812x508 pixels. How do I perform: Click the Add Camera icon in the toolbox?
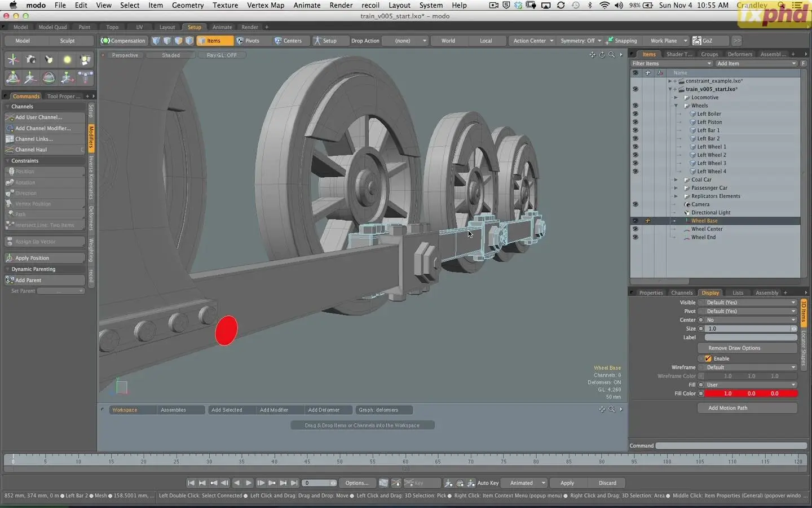[30, 59]
